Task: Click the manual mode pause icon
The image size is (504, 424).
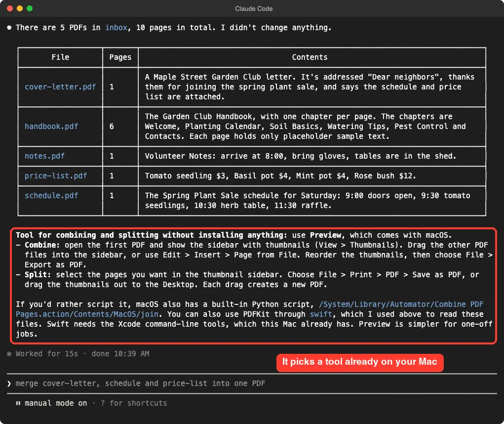Action: (18, 403)
